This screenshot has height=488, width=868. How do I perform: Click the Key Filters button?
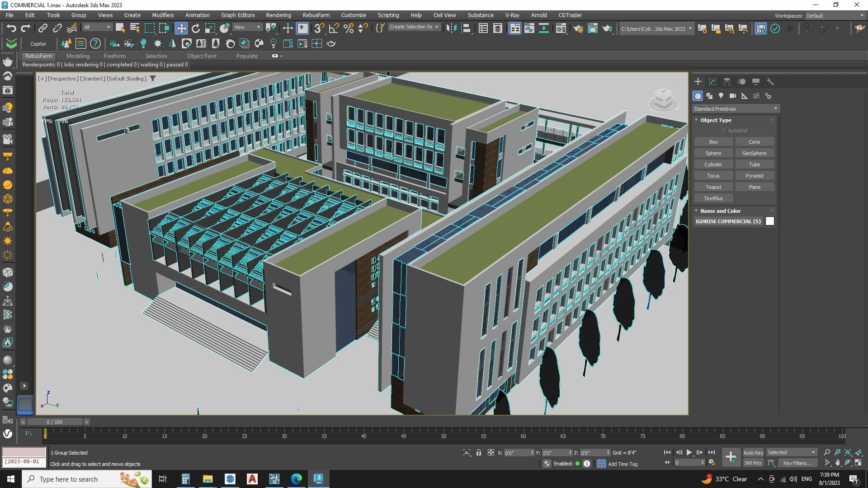pos(797,463)
